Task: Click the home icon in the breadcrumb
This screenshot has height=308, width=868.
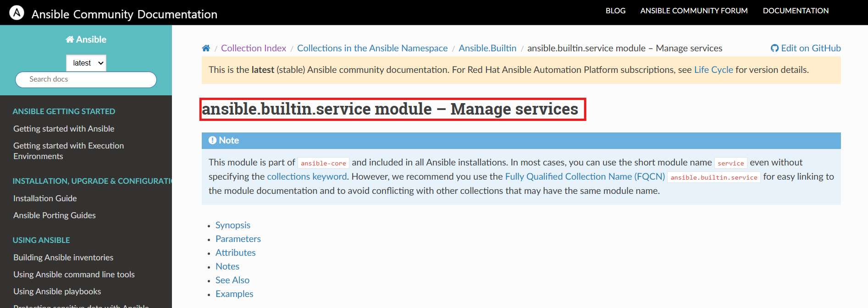Action: click(206, 48)
